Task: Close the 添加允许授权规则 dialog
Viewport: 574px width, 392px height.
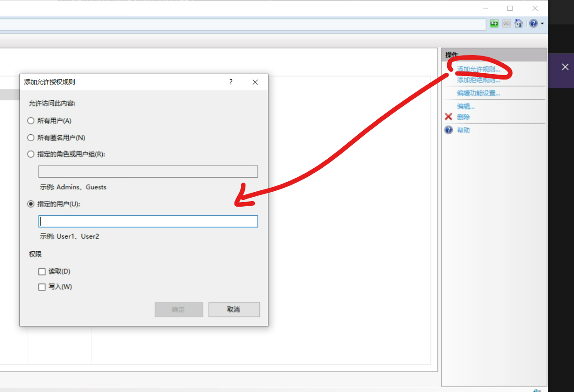Action: (255, 82)
